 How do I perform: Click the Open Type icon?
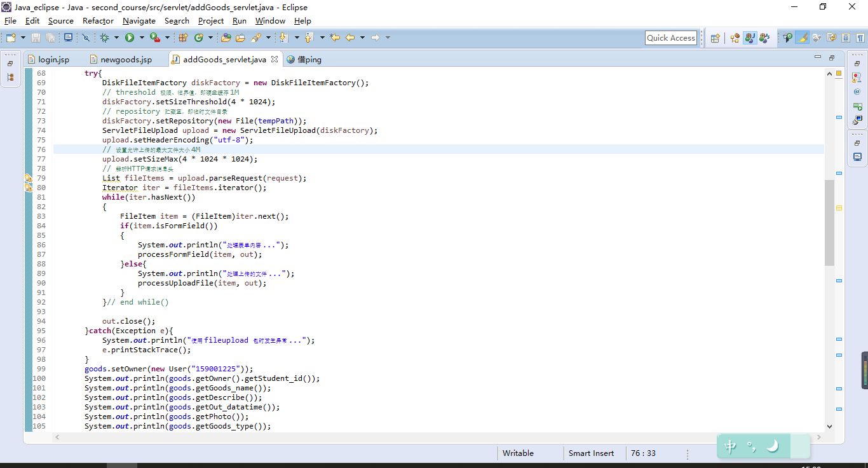click(x=226, y=38)
